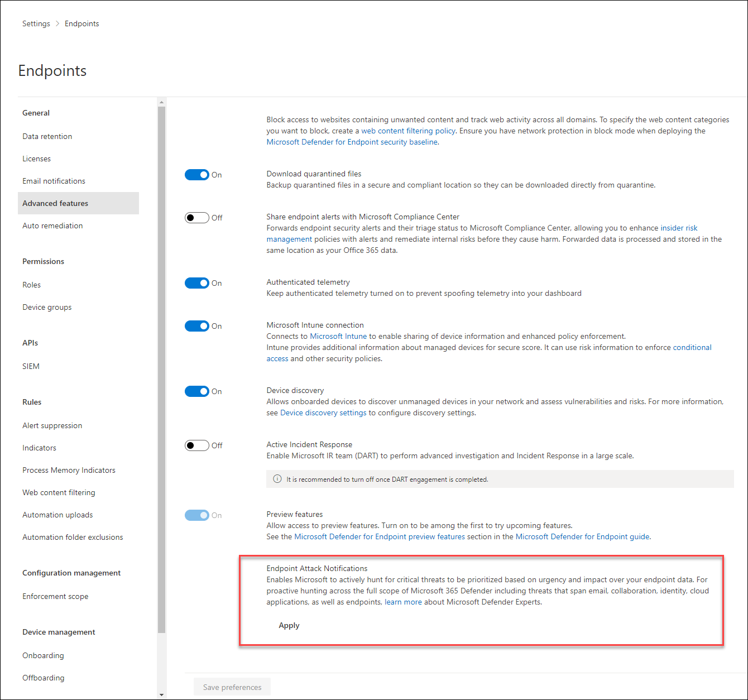
Task: Open the Device discovery settings link
Action: pos(323,413)
